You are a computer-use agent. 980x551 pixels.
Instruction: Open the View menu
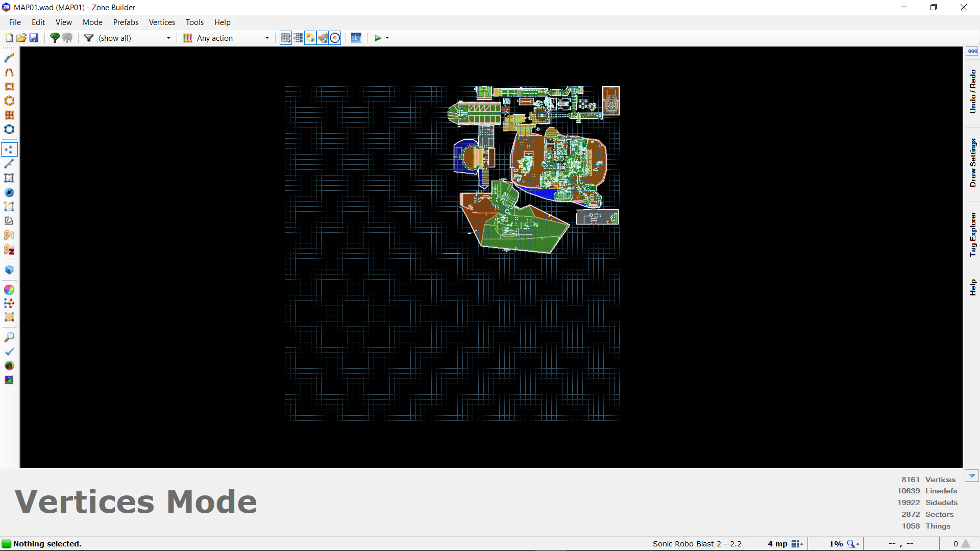coord(64,22)
